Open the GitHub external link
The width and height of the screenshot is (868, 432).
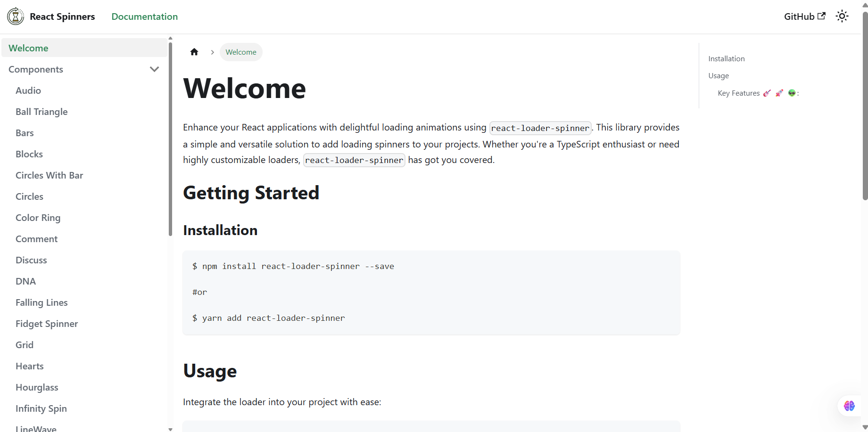point(805,16)
